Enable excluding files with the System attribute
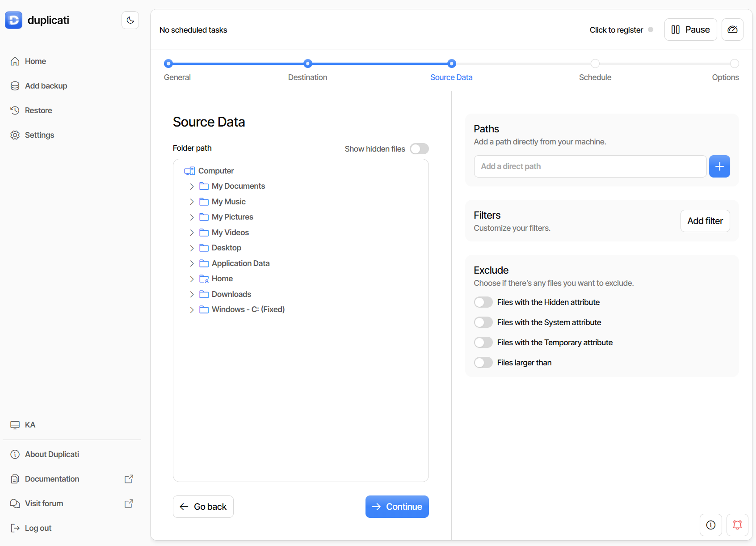The height and width of the screenshot is (546, 756). [x=483, y=322]
